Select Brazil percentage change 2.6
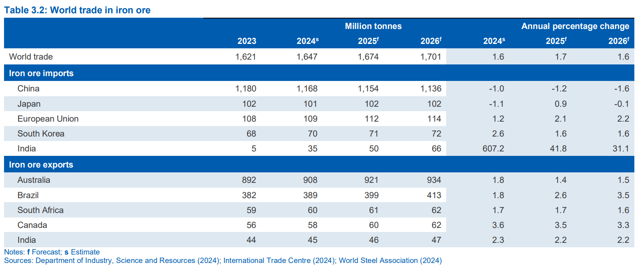 click(561, 195)
